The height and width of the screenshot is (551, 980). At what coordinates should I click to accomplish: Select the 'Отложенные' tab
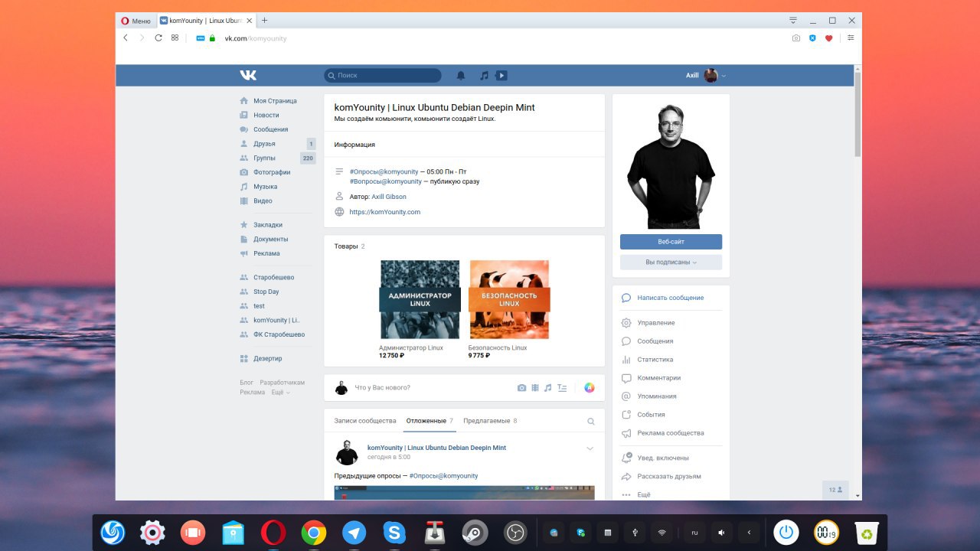click(x=430, y=421)
